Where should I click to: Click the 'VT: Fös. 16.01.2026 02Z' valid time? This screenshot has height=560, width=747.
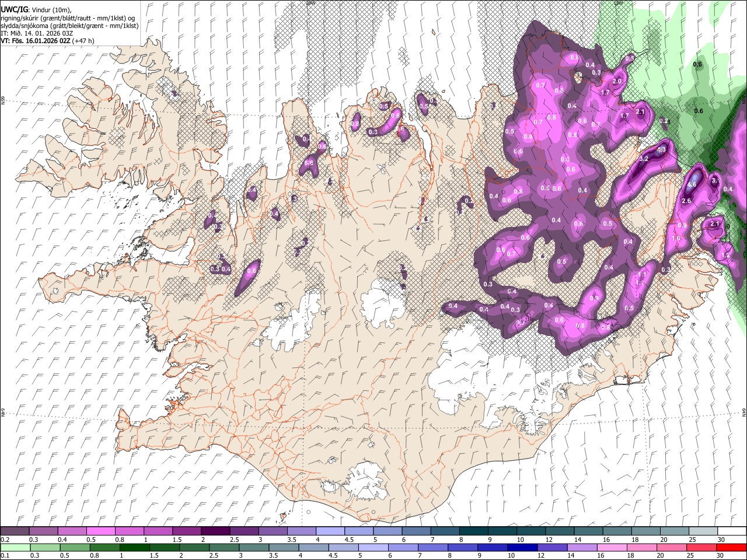click(x=36, y=41)
